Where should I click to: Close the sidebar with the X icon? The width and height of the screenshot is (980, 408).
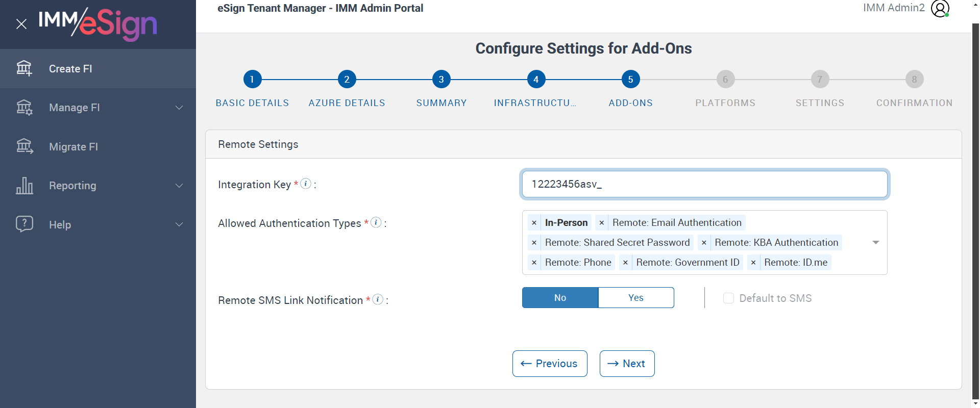coord(21,24)
